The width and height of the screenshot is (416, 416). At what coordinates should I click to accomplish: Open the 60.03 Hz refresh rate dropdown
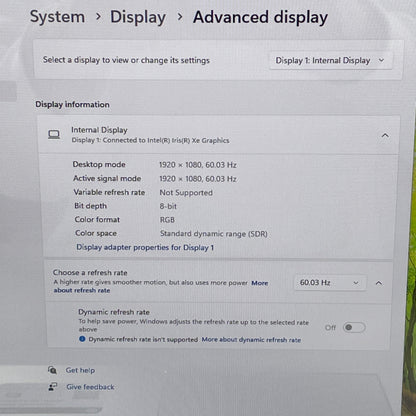pyautogui.click(x=330, y=283)
